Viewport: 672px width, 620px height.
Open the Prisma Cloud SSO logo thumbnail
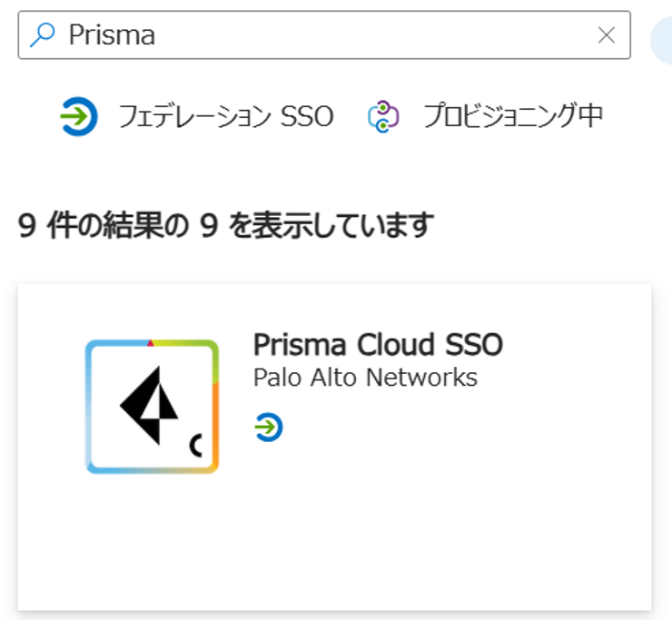[x=153, y=407]
